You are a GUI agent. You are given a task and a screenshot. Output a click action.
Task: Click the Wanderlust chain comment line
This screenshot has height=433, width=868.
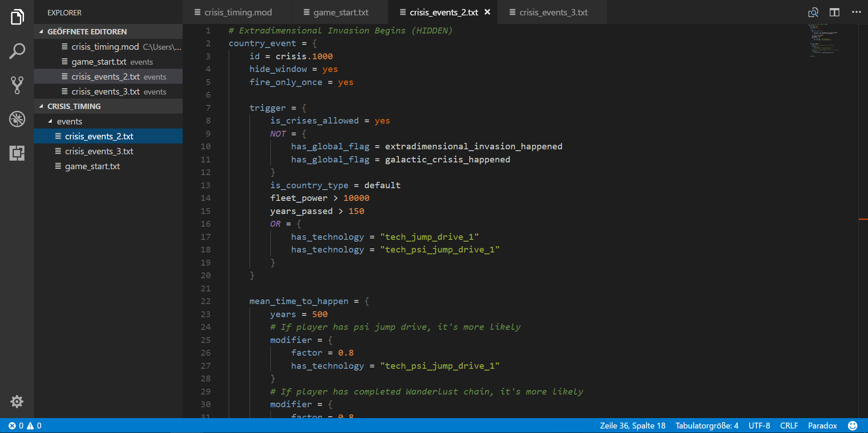click(427, 391)
